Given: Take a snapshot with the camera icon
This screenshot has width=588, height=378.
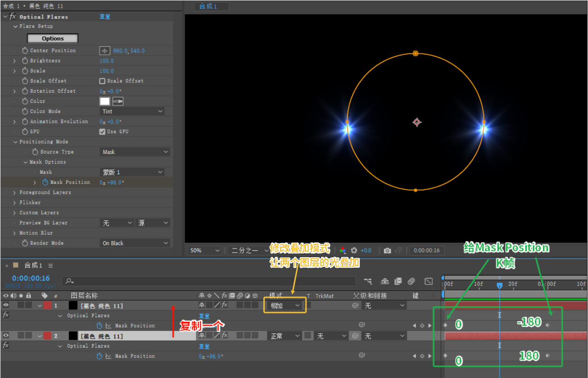Looking at the screenshot, I should (388, 250).
